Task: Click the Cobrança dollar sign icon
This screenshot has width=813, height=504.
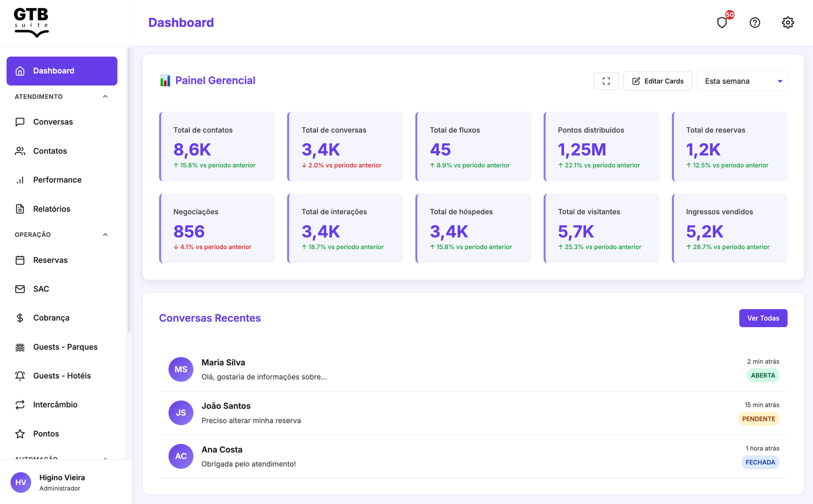Action: [x=20, y=318]
